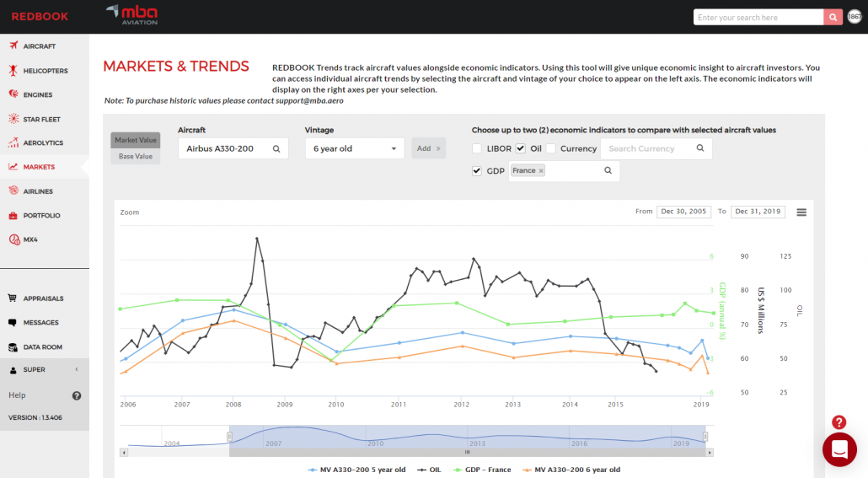Select the Market Value button
This screenshot has width=868, height=478.
(x=136, y=140)
